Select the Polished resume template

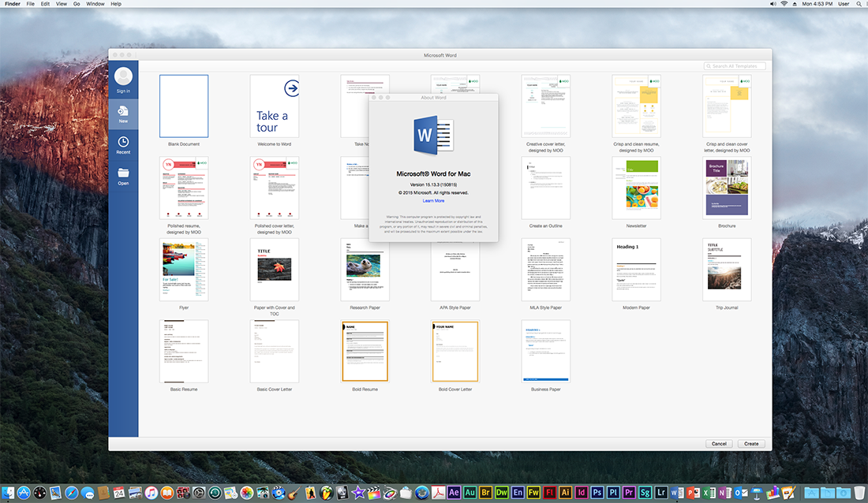[184, 188]
